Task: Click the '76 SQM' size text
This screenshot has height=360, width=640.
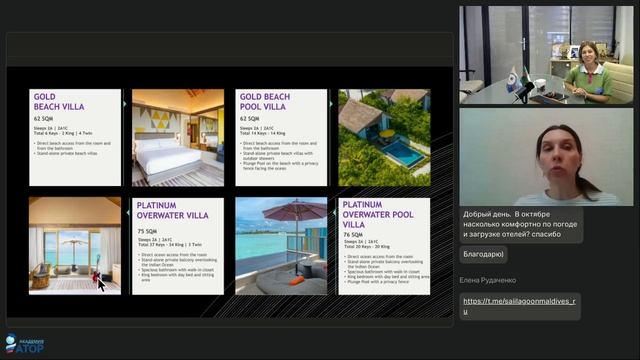Action: (353, 235)
